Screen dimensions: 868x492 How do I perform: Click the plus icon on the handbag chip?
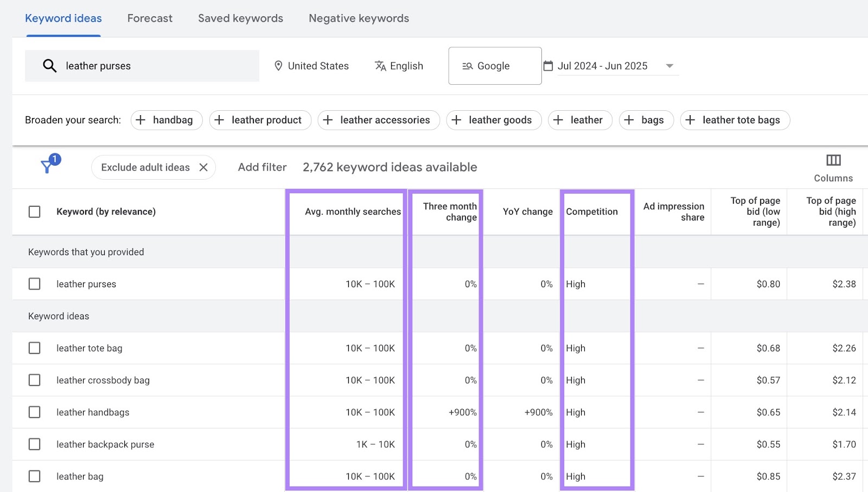[x=141, y=120]
